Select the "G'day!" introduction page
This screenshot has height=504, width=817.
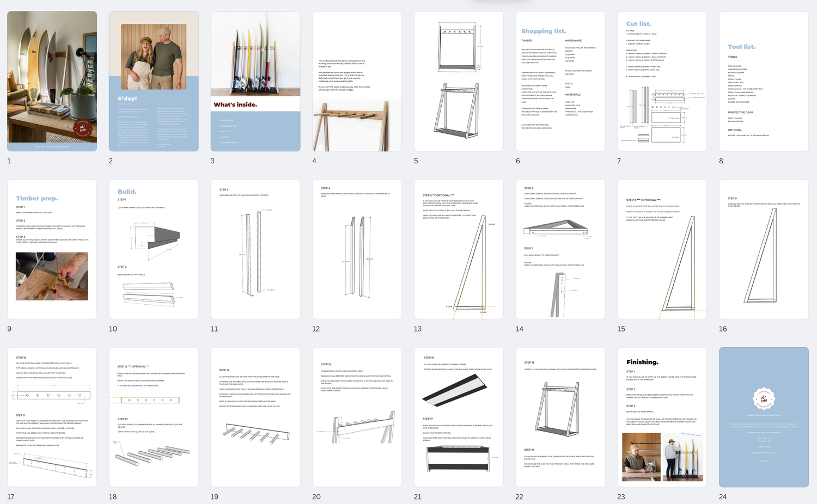point(154,81)
